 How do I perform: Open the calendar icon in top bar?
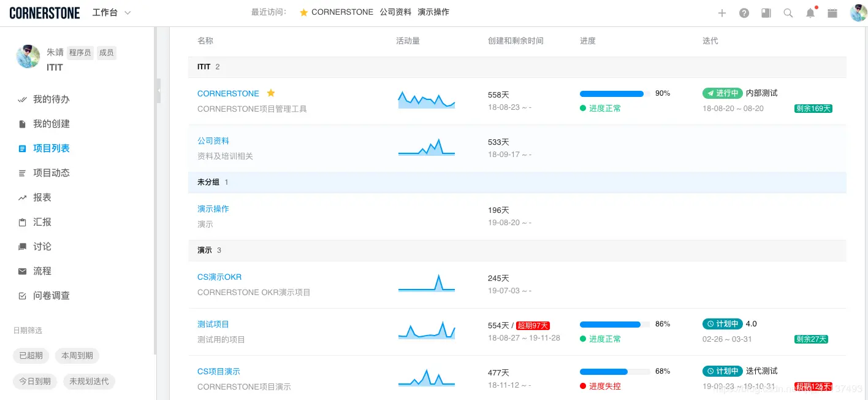point(832,12)
